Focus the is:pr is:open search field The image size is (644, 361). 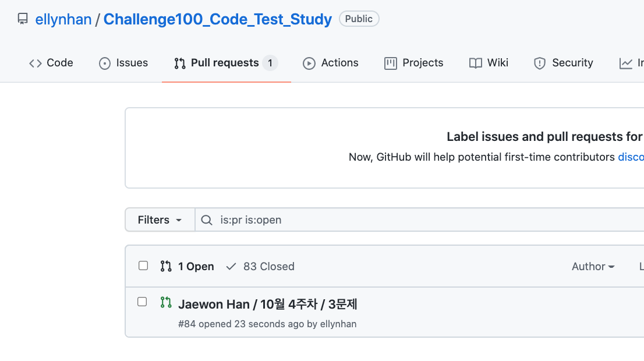tap(408, 220)
